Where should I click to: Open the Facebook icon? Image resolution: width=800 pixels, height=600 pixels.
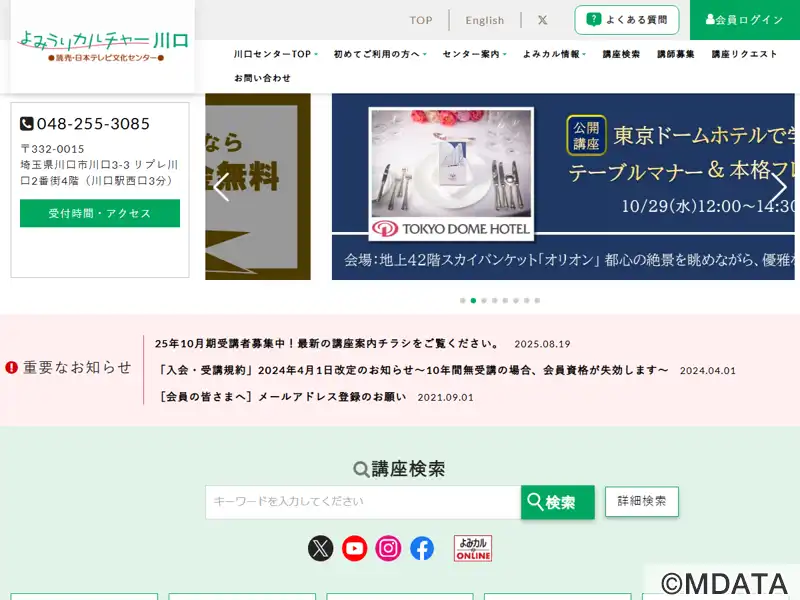[422, 548]
